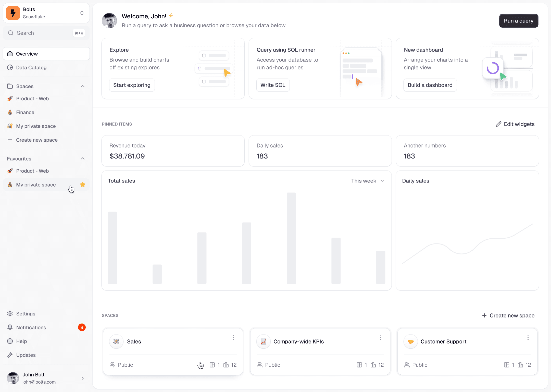Click the Notifications bell icon
Screen dimensions: 551x392
[10, 327]
